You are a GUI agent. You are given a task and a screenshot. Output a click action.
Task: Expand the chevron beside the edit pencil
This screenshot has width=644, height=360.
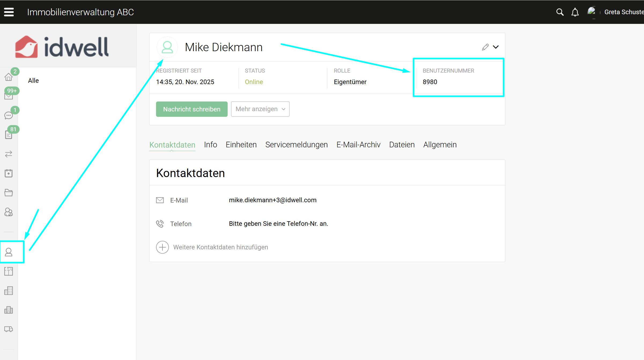pyautogui.click(x=496, y=47)
